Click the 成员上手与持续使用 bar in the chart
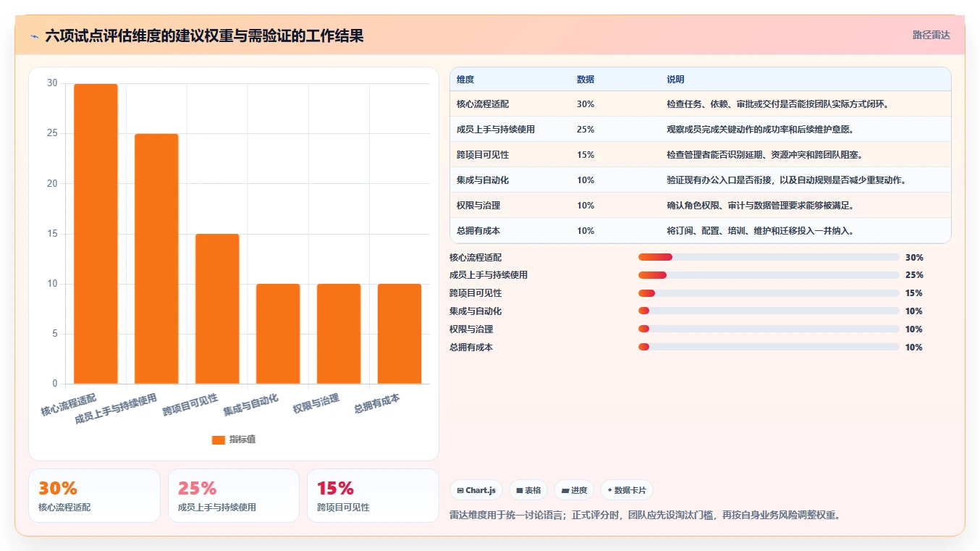The image size is (980, 551). [156, 258]
